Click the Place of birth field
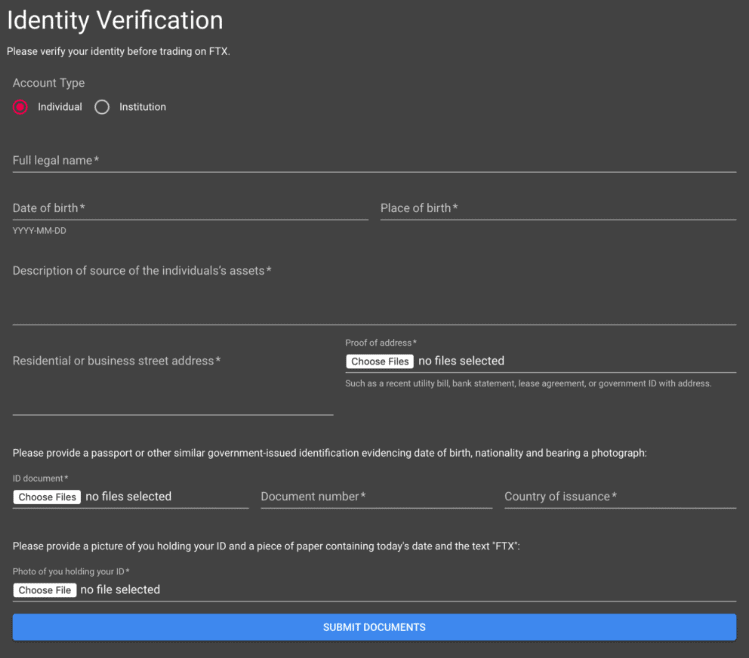 point(558,208)
